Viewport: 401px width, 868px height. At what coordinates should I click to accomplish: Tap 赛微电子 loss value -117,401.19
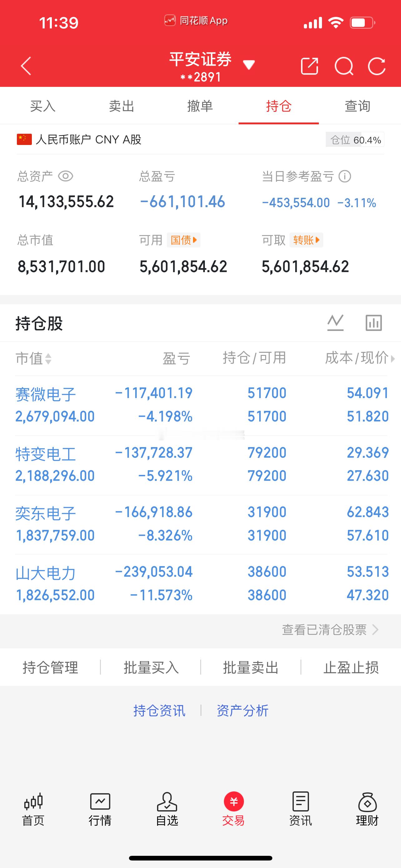tap(154, 393)
